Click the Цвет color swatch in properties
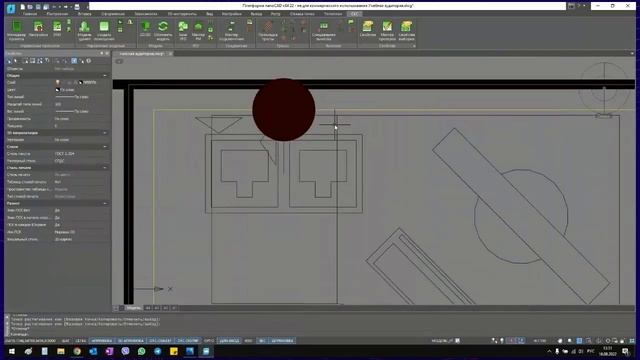The height and width of the screenshot is (360, 640). (58, 90)
